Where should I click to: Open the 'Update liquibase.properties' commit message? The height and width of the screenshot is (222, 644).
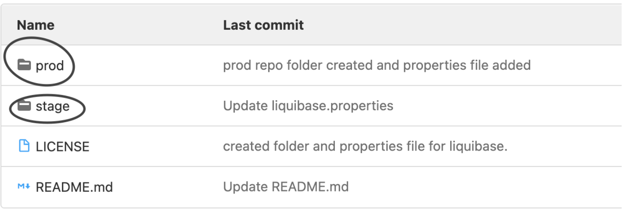pos(308,106)
